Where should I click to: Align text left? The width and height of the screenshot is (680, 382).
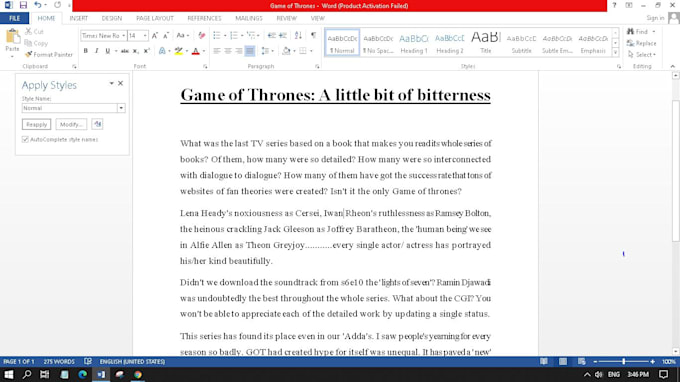(217, 51)
